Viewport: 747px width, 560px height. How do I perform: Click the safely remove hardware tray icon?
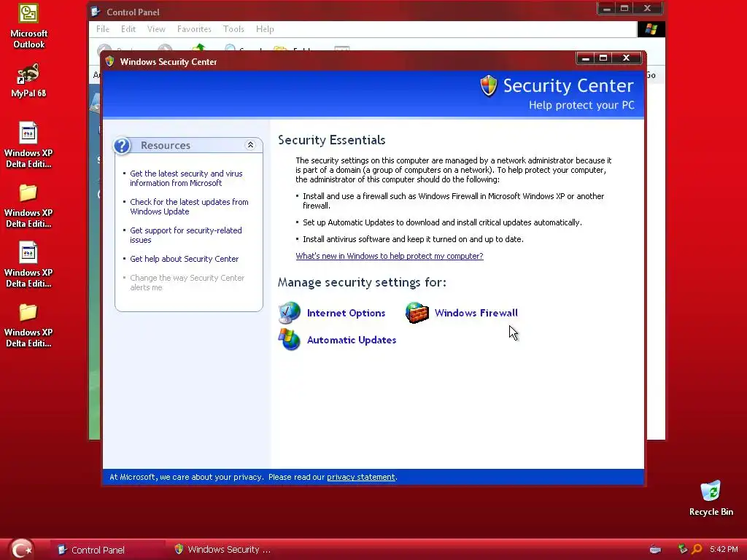(x=683, y=549)
